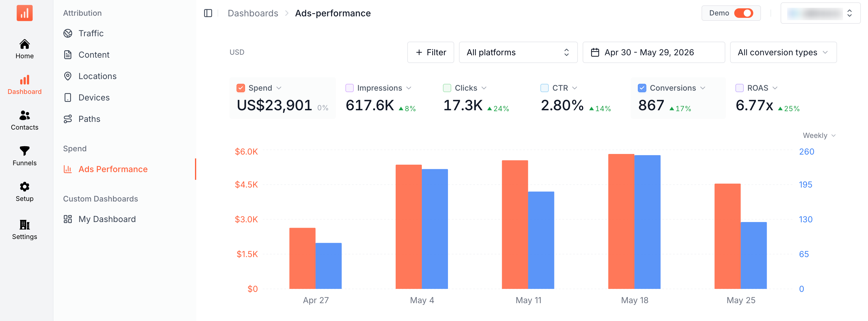Click the Content document icon
The image size is (868, 321).
pos(68,55)
